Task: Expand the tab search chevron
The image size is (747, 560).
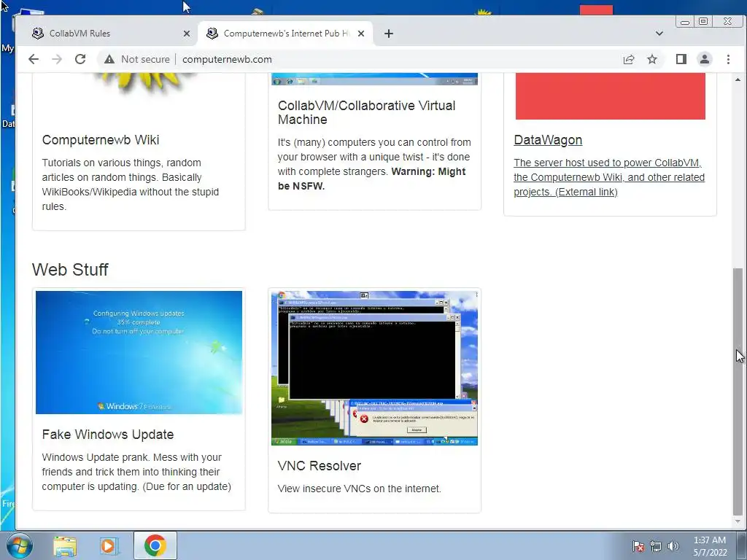Action: coord(659,34)
